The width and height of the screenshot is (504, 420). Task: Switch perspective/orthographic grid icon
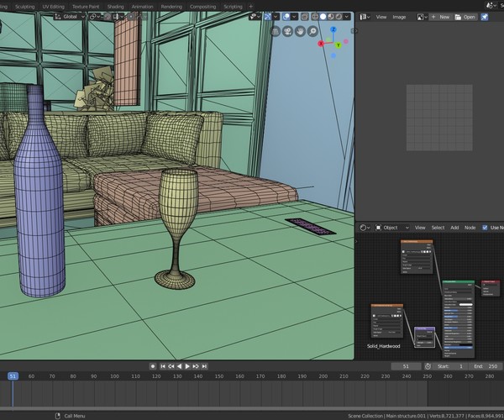(x=275, y=31)
